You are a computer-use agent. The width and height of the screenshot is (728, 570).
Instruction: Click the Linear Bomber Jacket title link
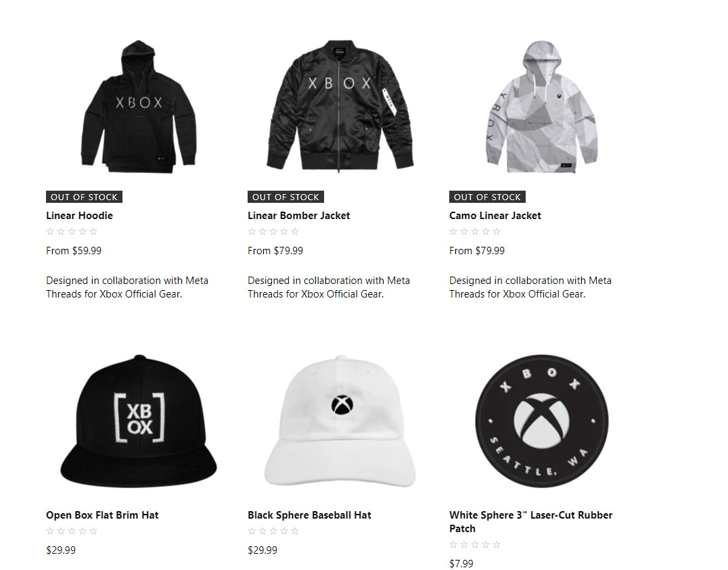click(298, 216)
